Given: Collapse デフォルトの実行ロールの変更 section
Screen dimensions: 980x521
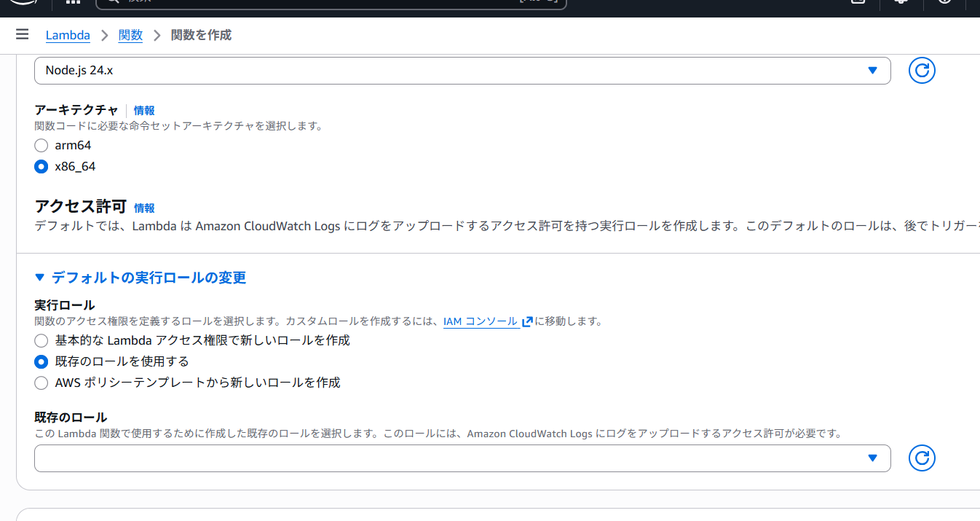Looking at the screenshot, I should tap(141, 278).
